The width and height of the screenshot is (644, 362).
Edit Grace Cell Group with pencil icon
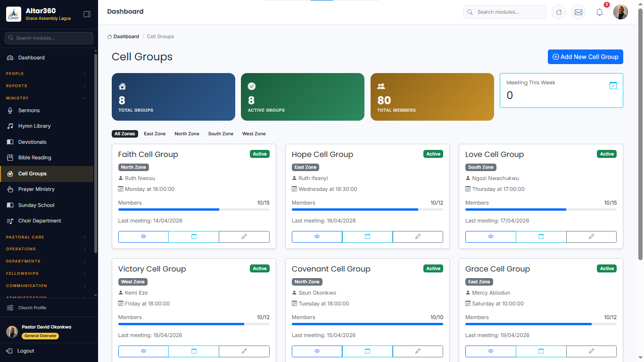[591, 351]
